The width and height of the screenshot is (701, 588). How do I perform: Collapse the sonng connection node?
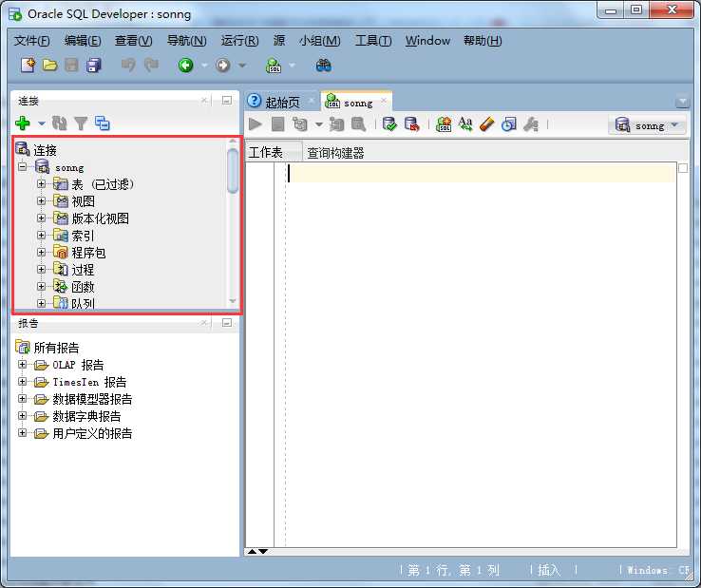point(23,167)
